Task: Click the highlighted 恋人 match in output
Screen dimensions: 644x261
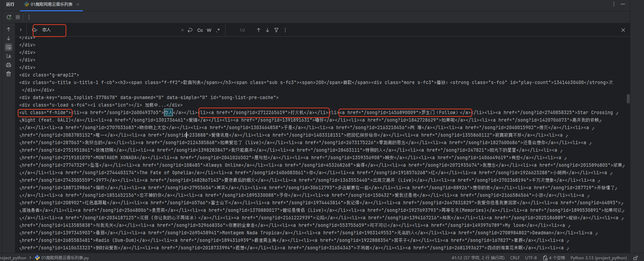Action: pyautogui.click(x=168, y=112)
